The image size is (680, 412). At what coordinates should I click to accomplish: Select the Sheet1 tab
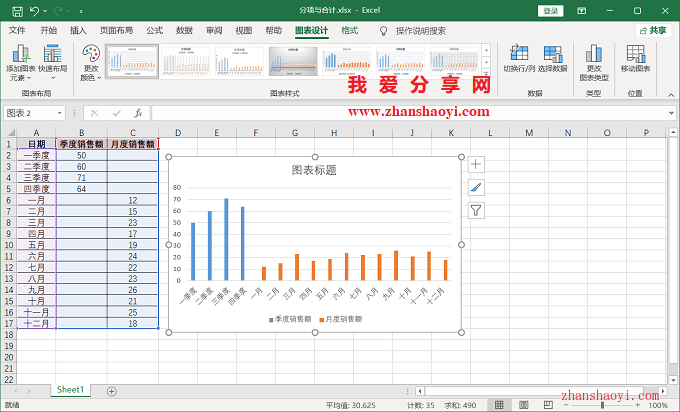tap(70, 390)
